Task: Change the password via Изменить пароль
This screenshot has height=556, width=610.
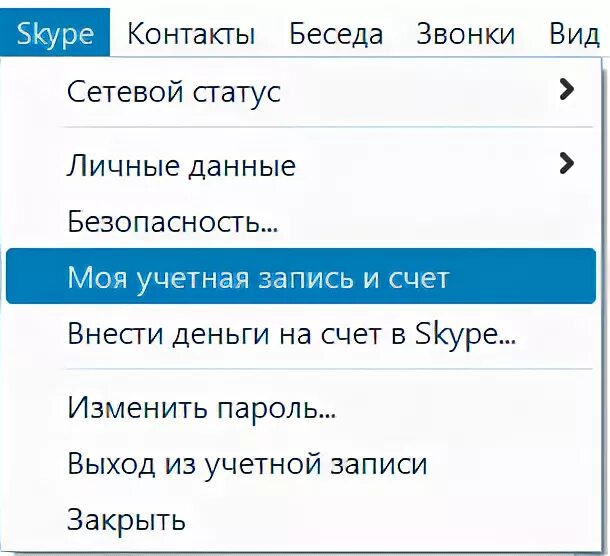Action: (201, 409)
